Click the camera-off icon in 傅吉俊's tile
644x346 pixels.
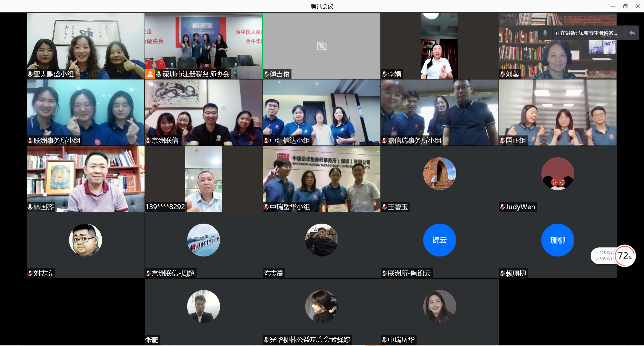point(321,46)
